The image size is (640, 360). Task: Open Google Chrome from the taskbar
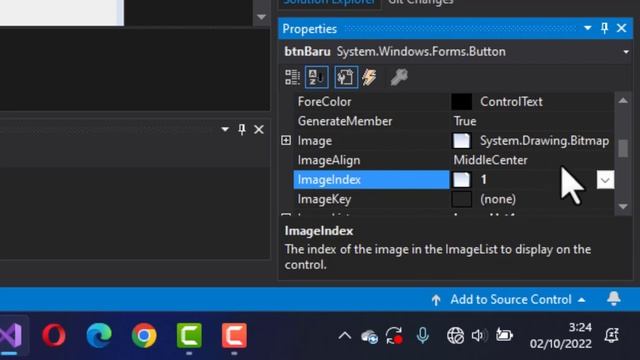click(x=144, y=335)
